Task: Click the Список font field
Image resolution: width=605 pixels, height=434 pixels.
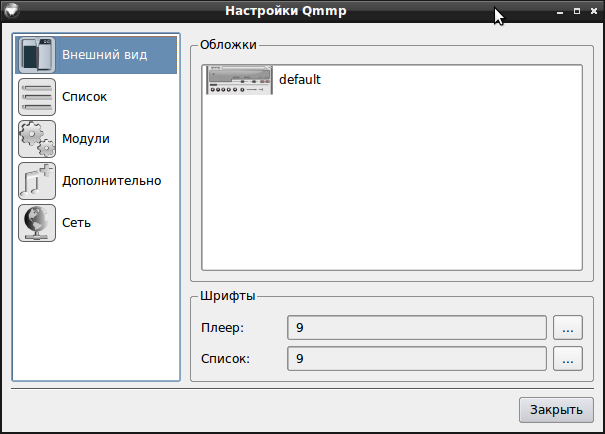Action: coord(417,358)
